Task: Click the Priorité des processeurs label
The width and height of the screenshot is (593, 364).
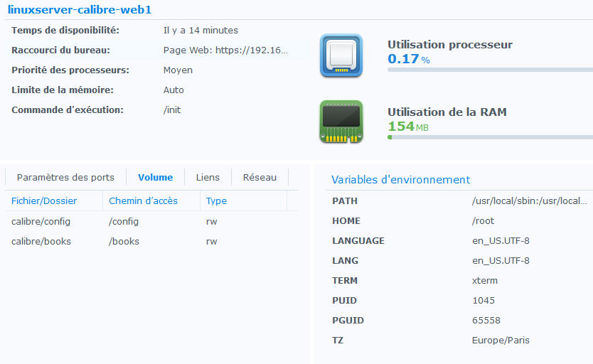Action: click(70, 70)
